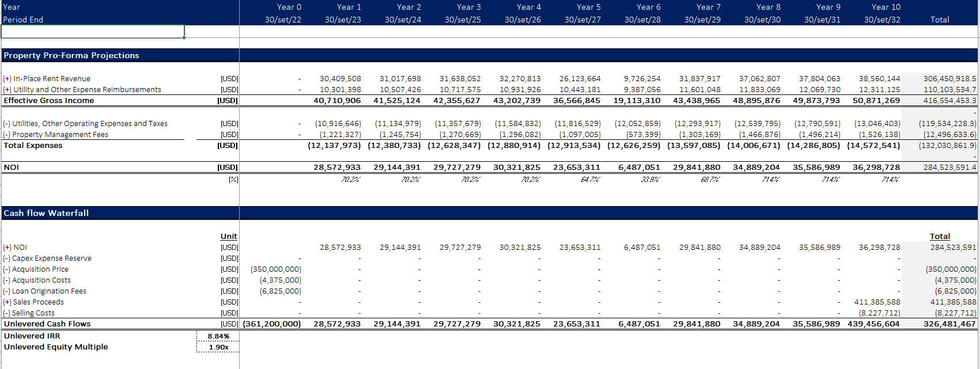This screenshot has width=980, height=369.
Task: Click the Acquisition Costs row label
Action: click(37, 280)
